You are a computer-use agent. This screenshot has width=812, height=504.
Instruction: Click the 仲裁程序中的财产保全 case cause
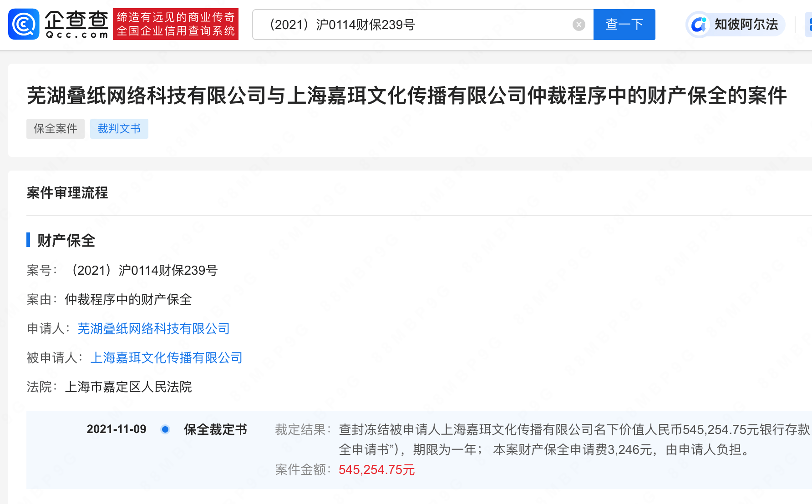click(128, 299)
